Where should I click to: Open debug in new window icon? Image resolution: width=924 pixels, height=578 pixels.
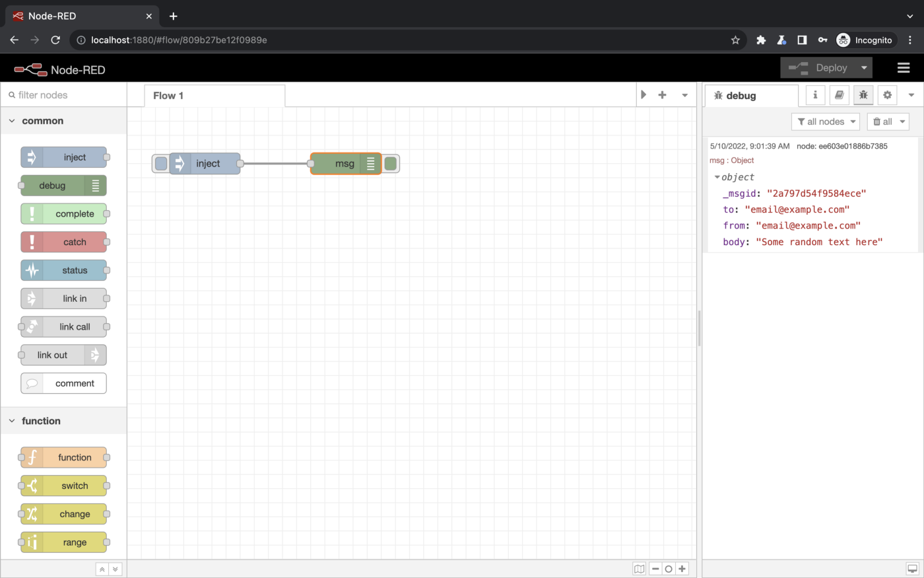(x=912, y=569)
